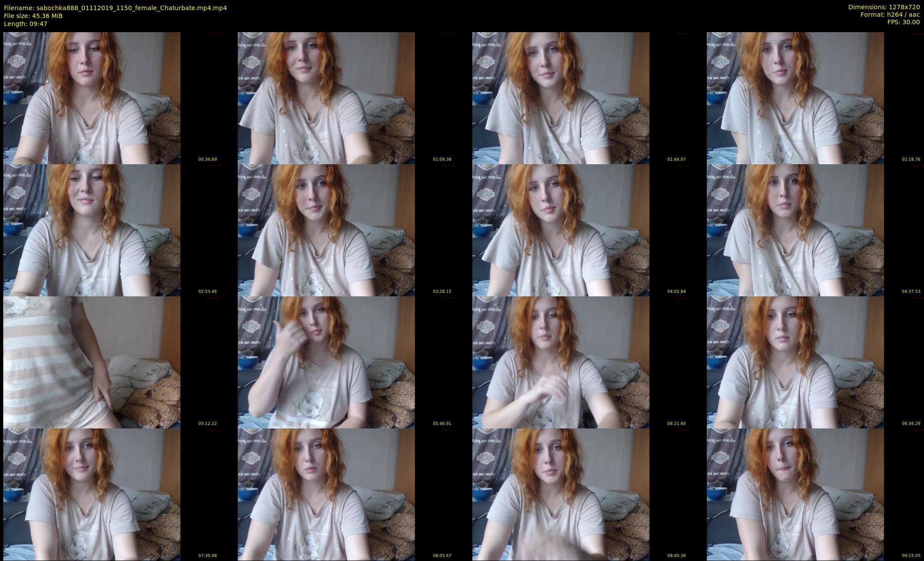Open the frame at 03:28.15
Viewport: 924px width, 561px height.
coord(326,230)
